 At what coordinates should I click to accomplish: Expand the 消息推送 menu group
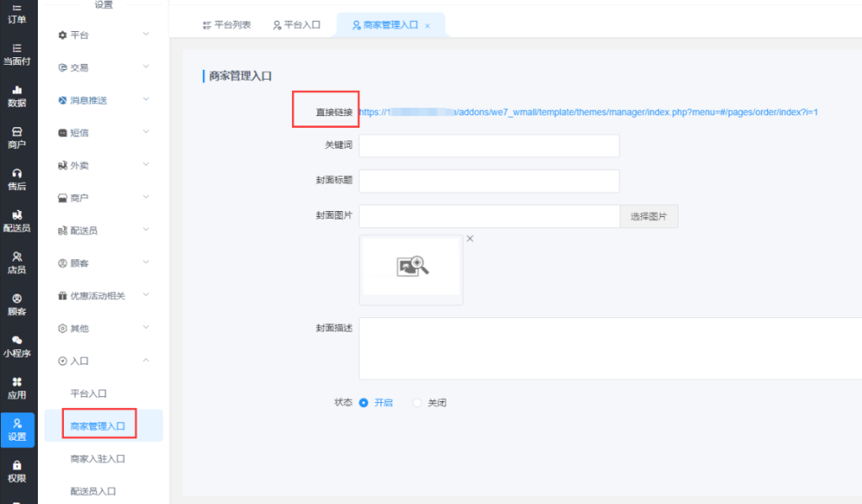[x=104, y=100]
